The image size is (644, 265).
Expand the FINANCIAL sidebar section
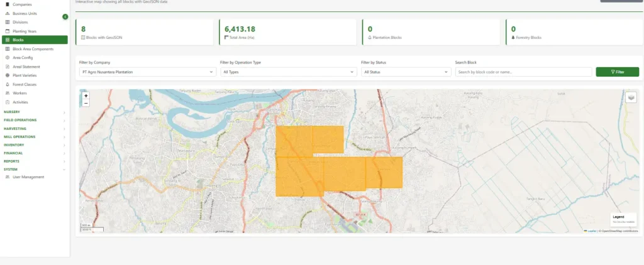(x=35, y=153)
